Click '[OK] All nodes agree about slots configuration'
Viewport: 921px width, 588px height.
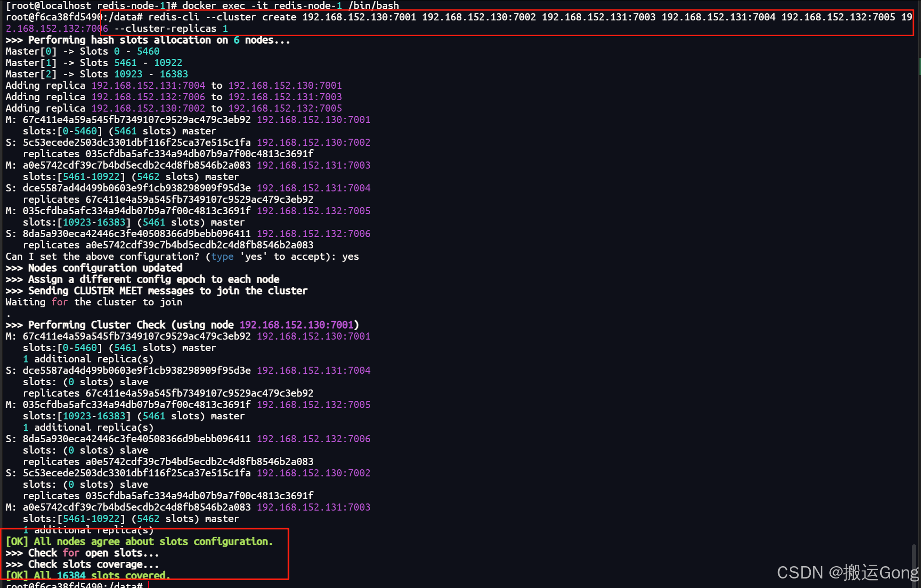139,541
